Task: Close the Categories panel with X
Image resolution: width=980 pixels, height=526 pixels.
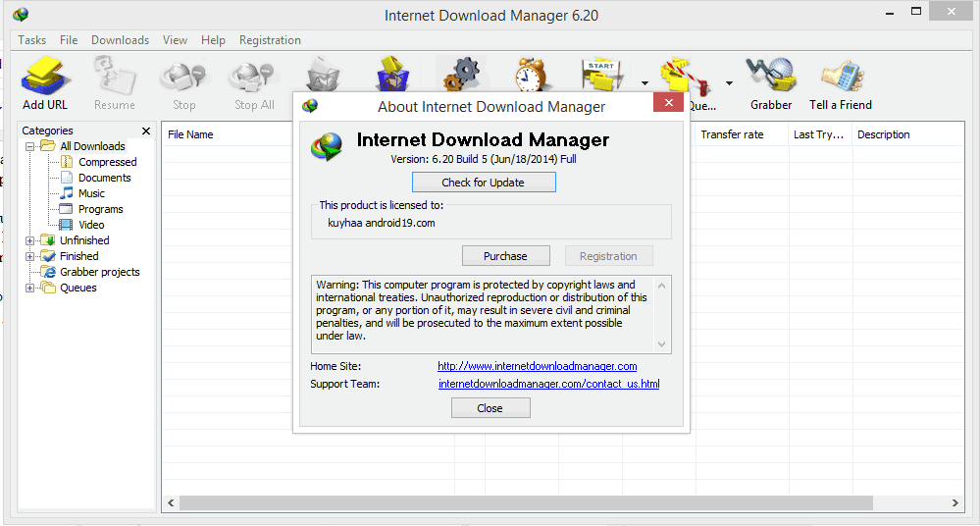Action: click(146, 131)
